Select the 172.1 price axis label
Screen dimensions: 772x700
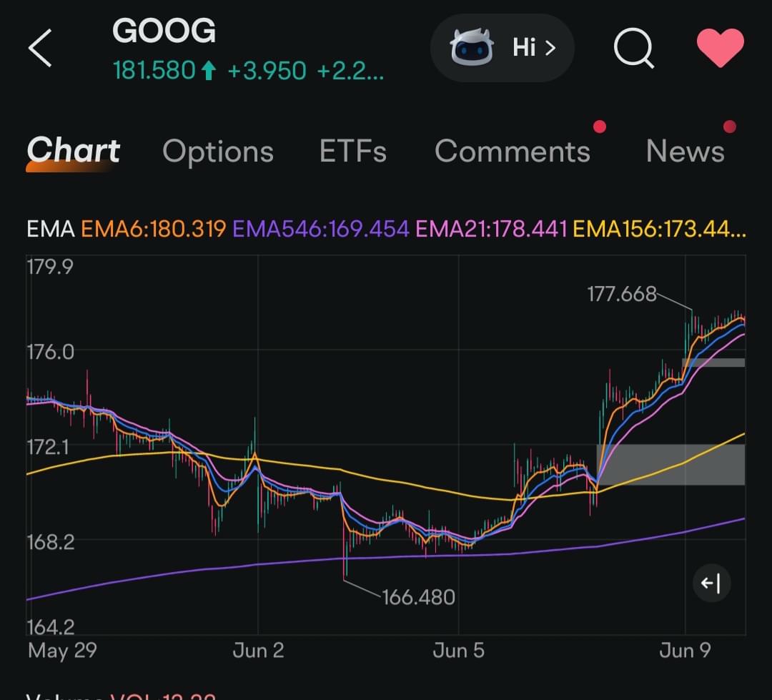tap(48, 448)
